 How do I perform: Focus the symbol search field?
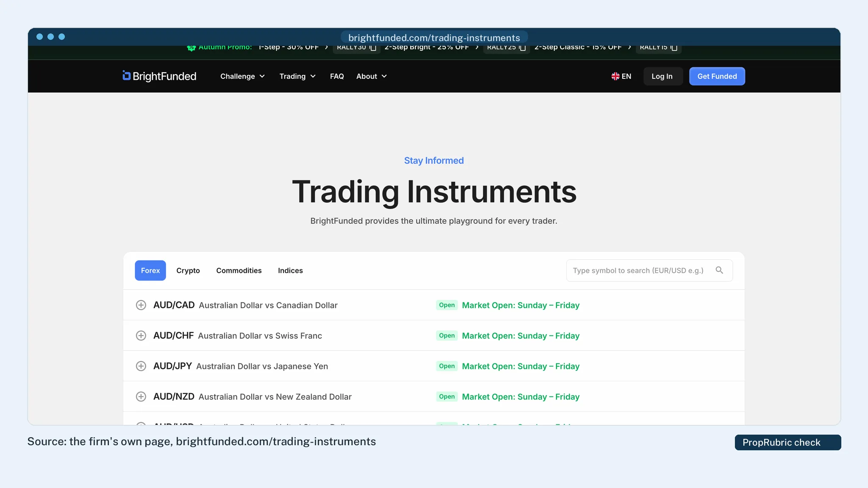tap(649, 270)
